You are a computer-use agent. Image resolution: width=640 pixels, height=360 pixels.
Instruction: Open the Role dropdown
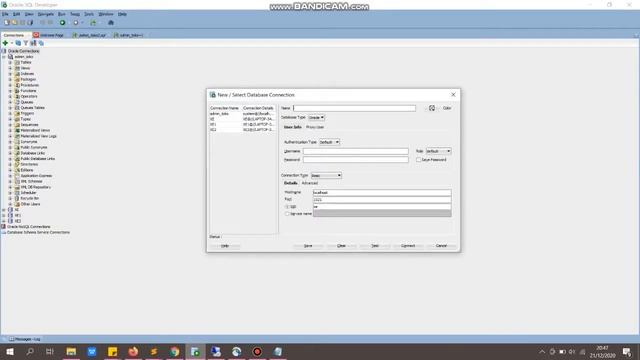coord(438,151)
